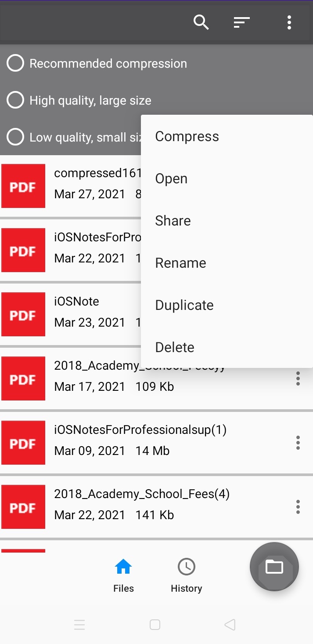Image resolution: width=313 pixels, height=644 pixels.
Task: Open the top bar overflow menu
Action: coord(289,22)
